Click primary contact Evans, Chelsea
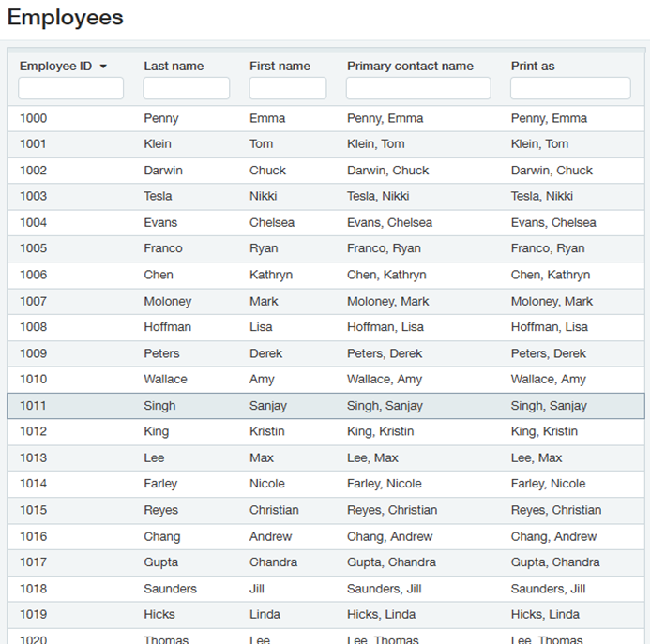Viewport: 650px width, 644px height. pyautogui.click(x=389, y=222)
